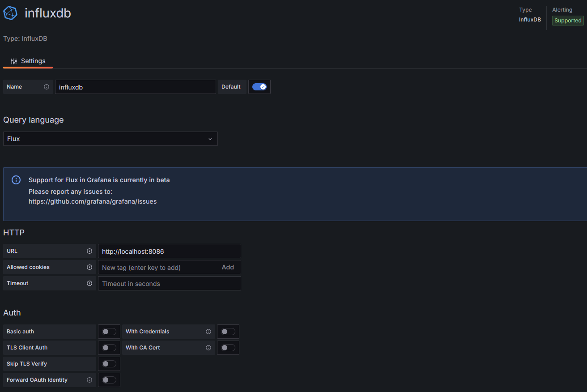Open the Query language dropdown
This screenshot has height=392, width=587.
[110, 139]
